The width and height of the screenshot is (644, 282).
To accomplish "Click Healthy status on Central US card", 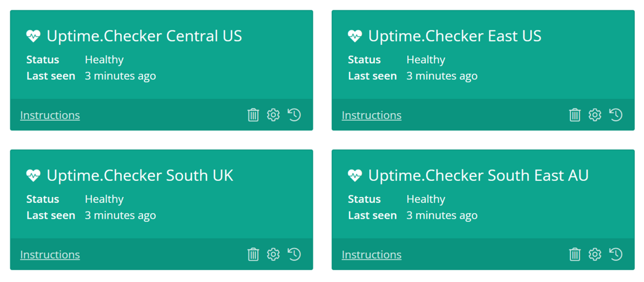I will pyautogui.click(x=104, y=60).
